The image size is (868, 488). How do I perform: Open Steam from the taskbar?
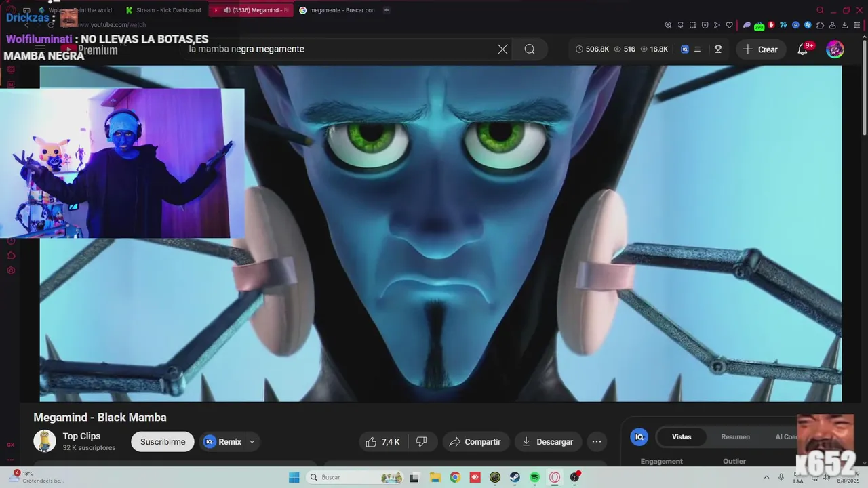click(515, 477)
